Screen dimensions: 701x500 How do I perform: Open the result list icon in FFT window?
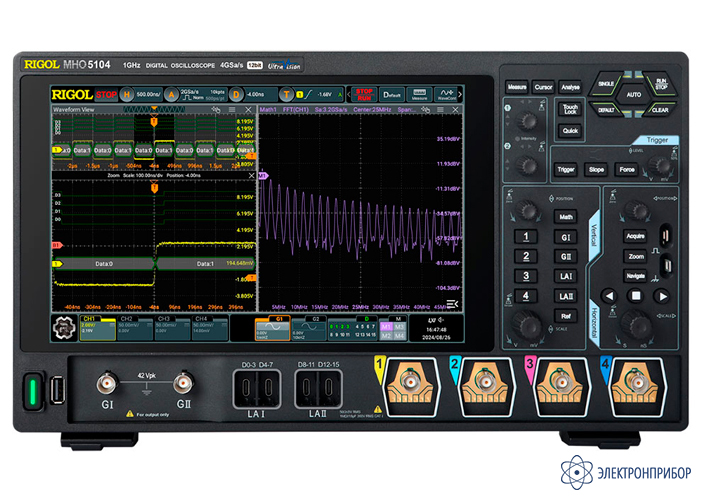(452, 304)
